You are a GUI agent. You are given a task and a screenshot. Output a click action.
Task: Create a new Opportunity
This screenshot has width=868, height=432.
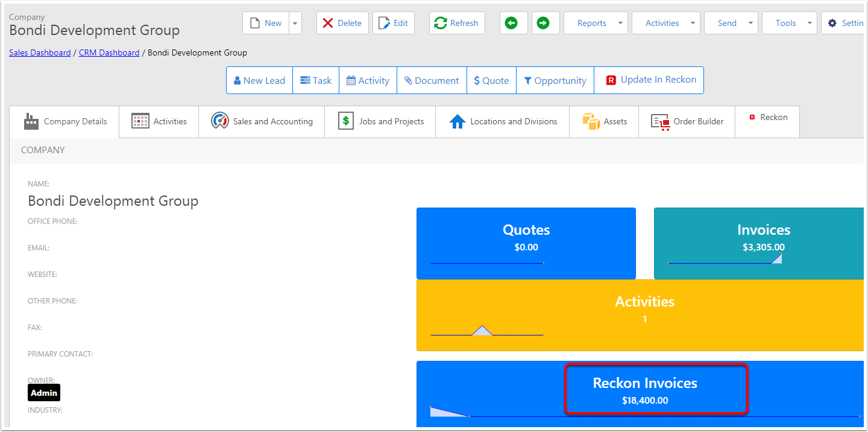tap(555, 80)
